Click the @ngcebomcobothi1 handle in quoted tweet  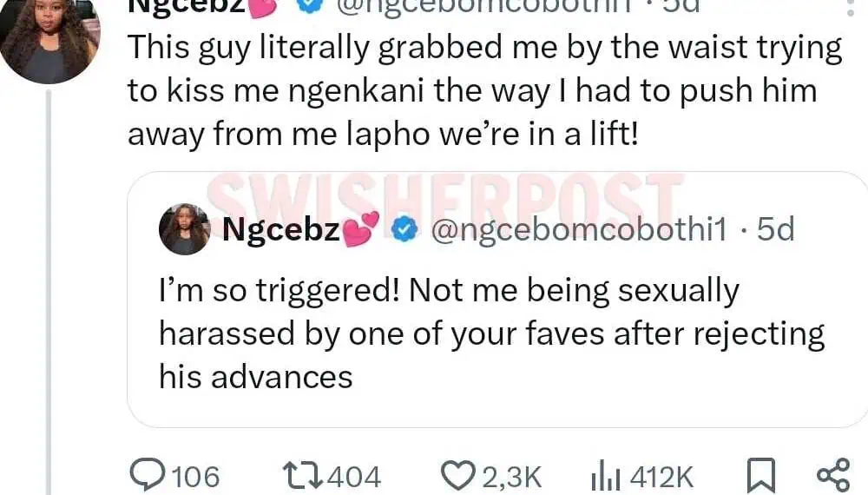pos(578,229)
